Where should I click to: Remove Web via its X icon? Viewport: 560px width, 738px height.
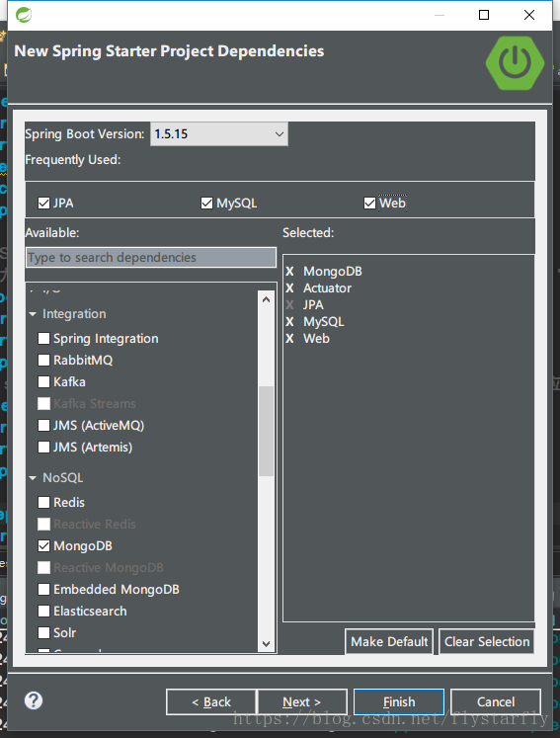289,339
